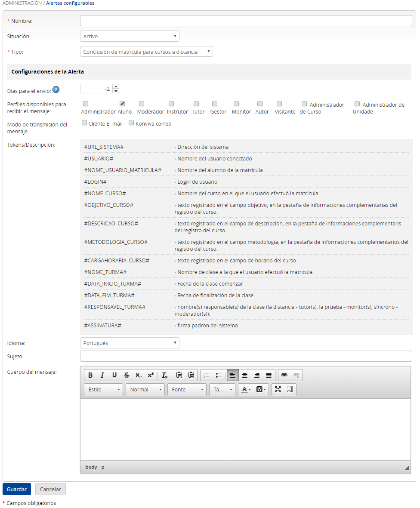Image resolution: width=420 pixels, height=508 pixels.
Task: Align text left
Action: point(233,375)
